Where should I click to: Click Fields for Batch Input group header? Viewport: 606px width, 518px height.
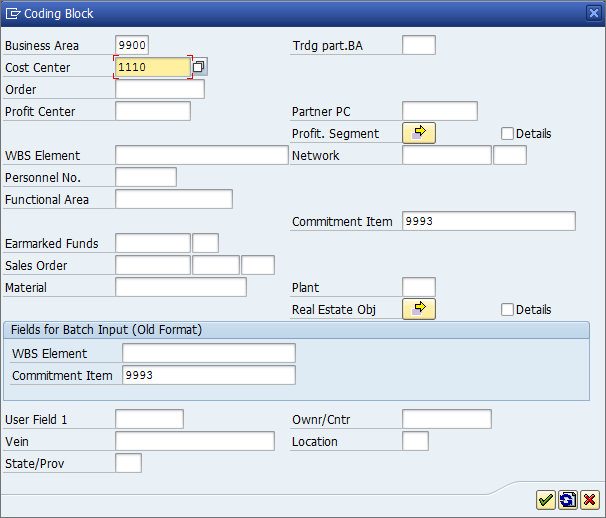296,330
